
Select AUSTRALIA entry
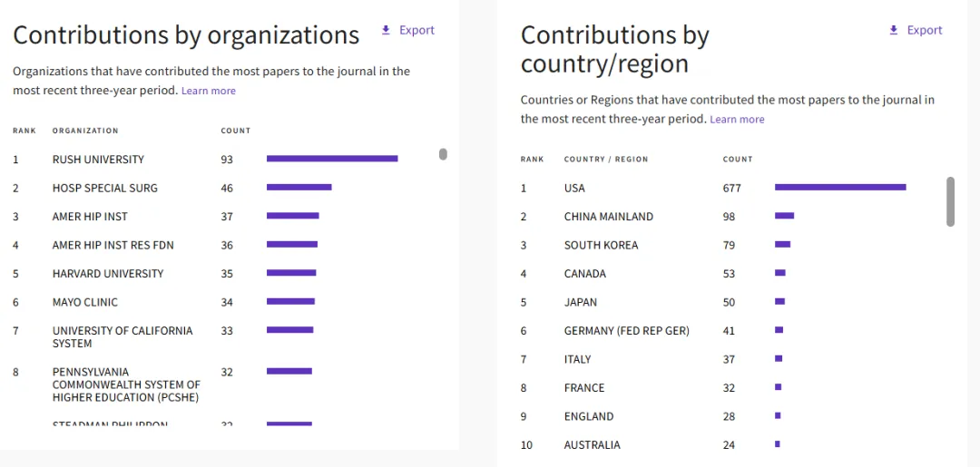[593, 445]
